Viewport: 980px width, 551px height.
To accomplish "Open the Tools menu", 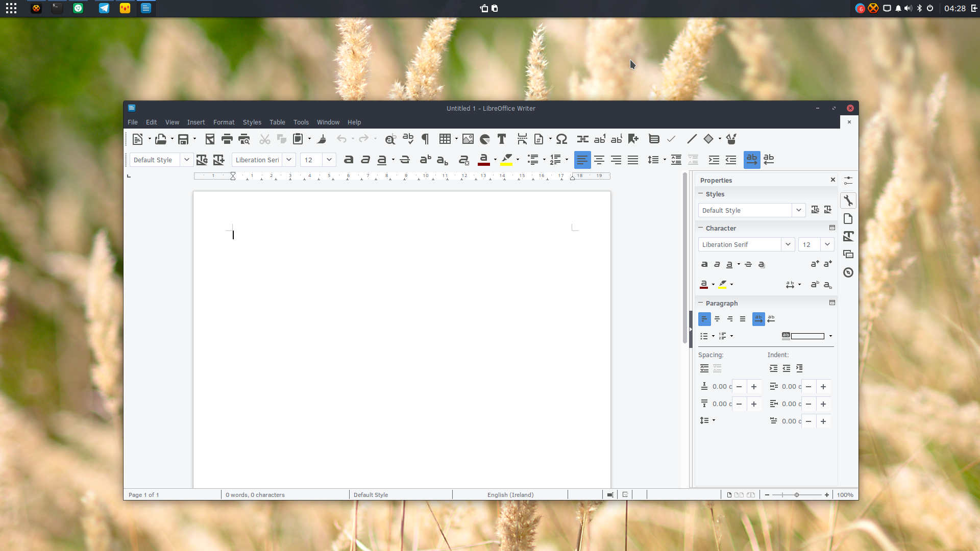I will (301, 122).
